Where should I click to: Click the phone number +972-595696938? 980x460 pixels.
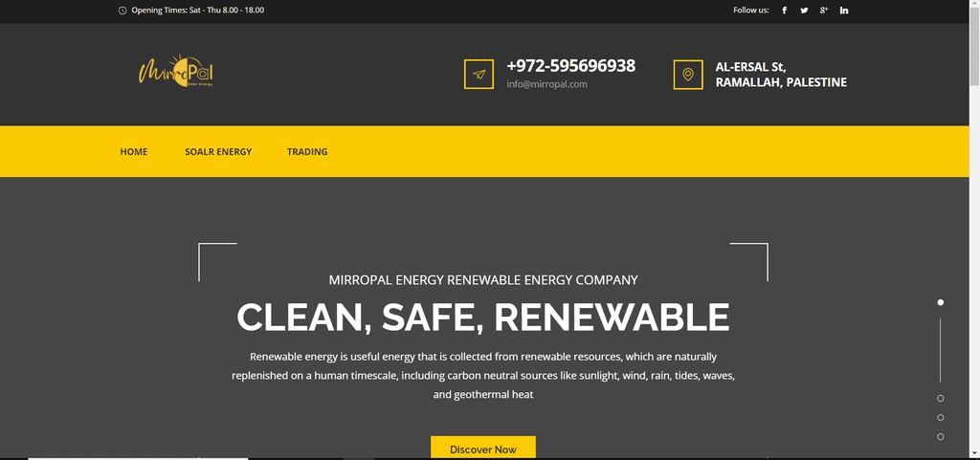[x=571, y=66]
